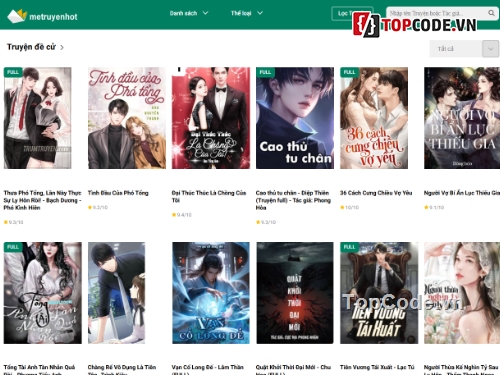This screenshot has height=375, width=500.
Task: Click FULL badge on 36 cách cưng chiều cover
Action: click(x=349, y=72)
